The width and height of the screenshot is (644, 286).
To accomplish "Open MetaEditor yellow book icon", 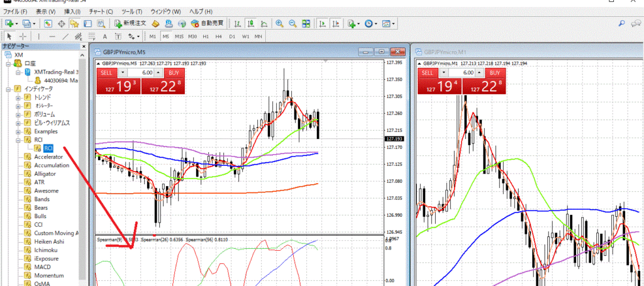I will (156, 24).
